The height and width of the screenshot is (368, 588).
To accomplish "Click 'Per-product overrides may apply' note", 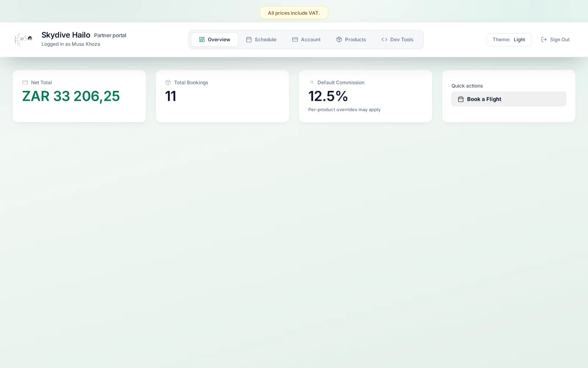I will (x=344, y=110).
